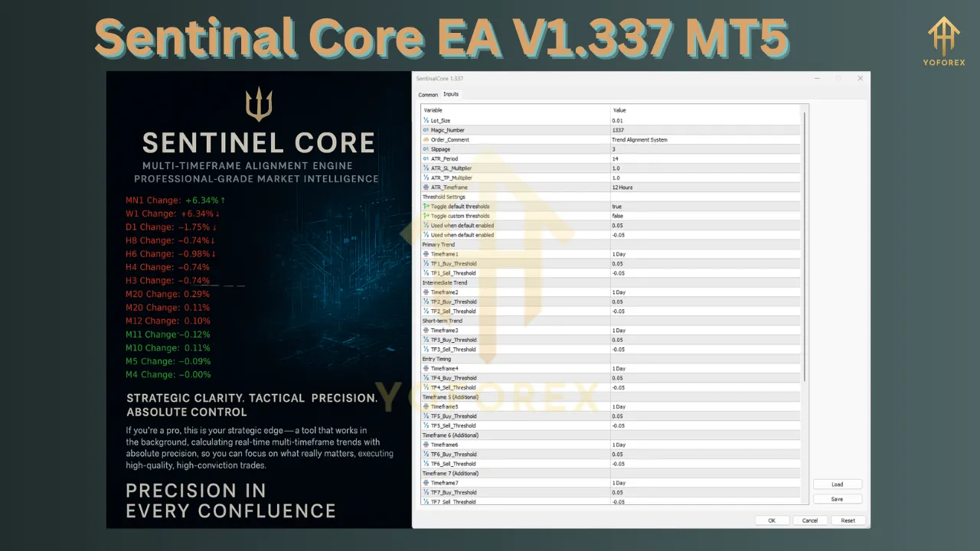Click the ATR_SL_Multiplier type icon
Viewport: 980px width, 551px height.
point(426,168)
